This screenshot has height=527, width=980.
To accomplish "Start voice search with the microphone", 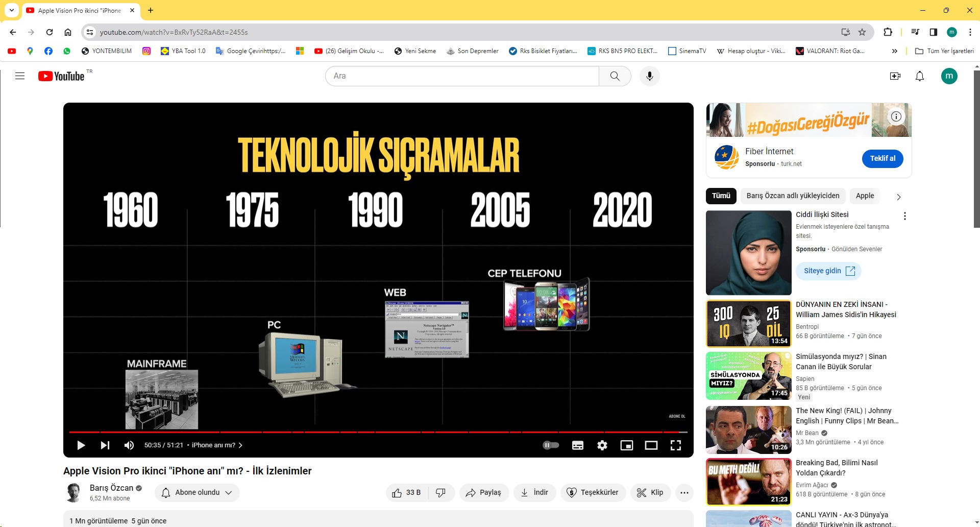I will click(649, 76).
